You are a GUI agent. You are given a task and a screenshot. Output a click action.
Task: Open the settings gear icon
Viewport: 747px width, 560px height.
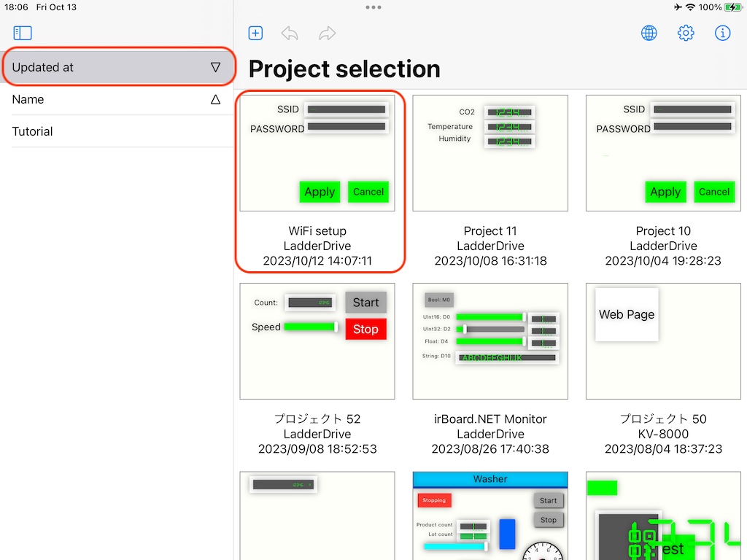pyautogui.click(x=686, y=33)
